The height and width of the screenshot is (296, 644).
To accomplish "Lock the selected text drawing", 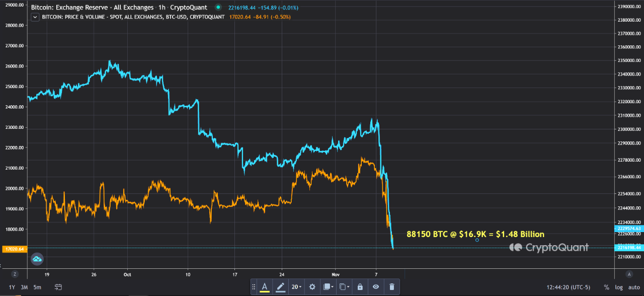I will coord(360,287).
